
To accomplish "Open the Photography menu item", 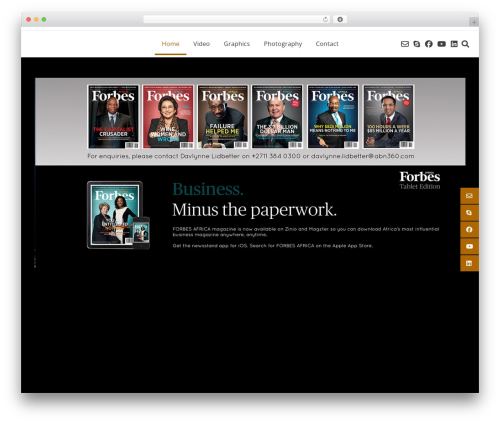I will coord(283,44).
